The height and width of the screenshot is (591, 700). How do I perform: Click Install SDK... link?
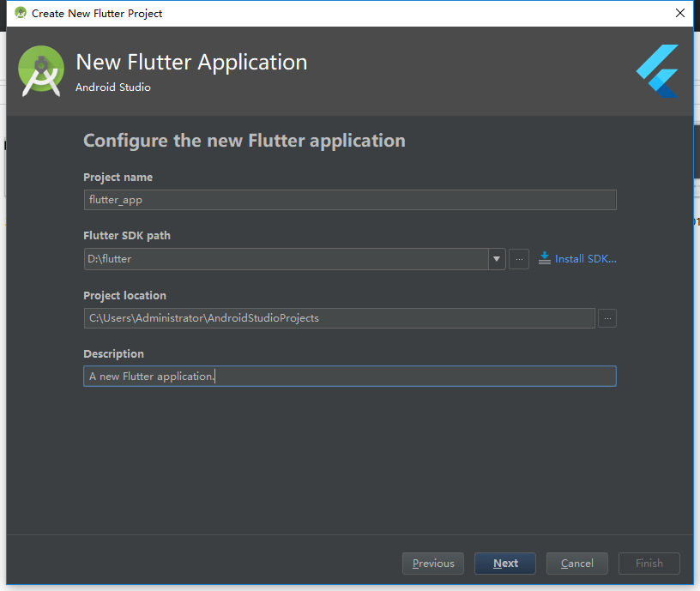(585, 259)
